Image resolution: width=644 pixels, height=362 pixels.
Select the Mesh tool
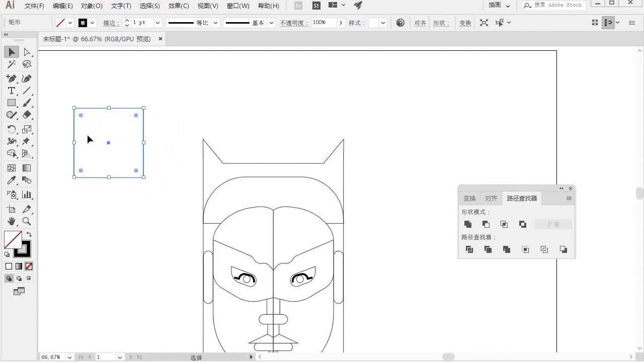pos(12,168)
